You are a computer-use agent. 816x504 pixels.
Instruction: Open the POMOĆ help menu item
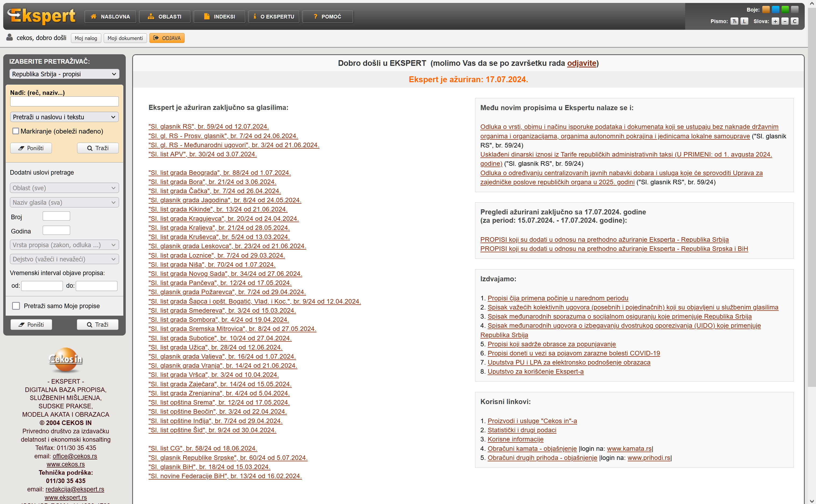(328, 17)
